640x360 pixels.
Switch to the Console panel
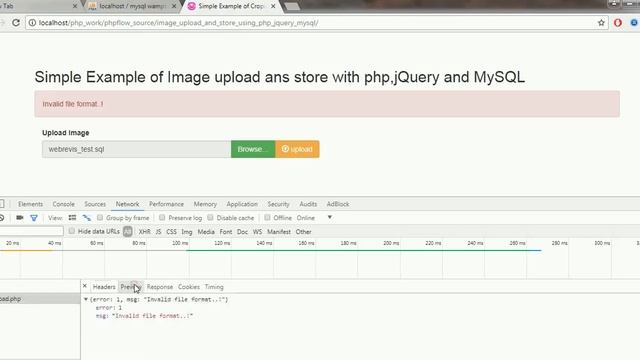[x=63, y=204]
